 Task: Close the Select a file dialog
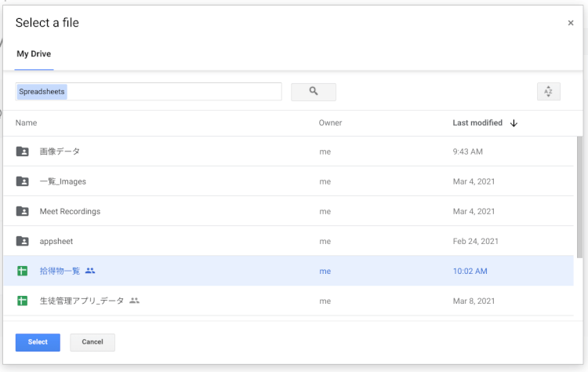point(570,24)
